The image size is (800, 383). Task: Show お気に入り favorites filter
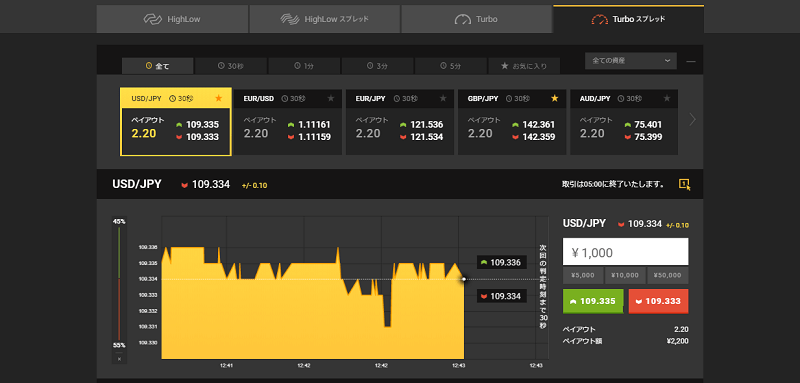[x=524, y=66]
